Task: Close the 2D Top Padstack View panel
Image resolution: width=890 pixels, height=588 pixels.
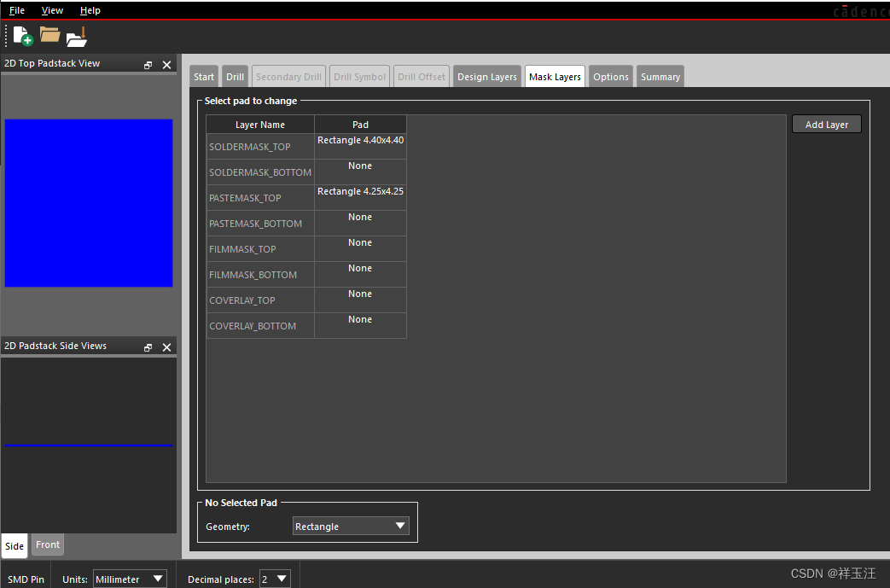Action: 166,64
